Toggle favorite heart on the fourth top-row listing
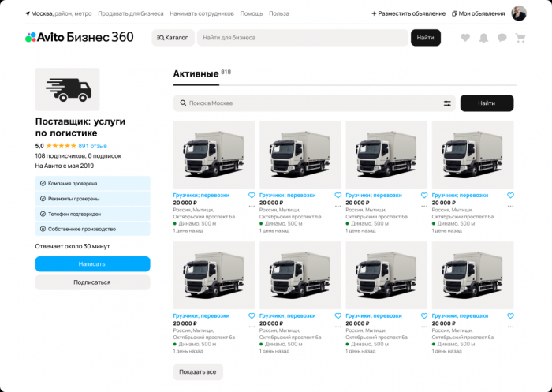Image resolution: width=552 pixels, height=392 pixels. pos(510,195)
